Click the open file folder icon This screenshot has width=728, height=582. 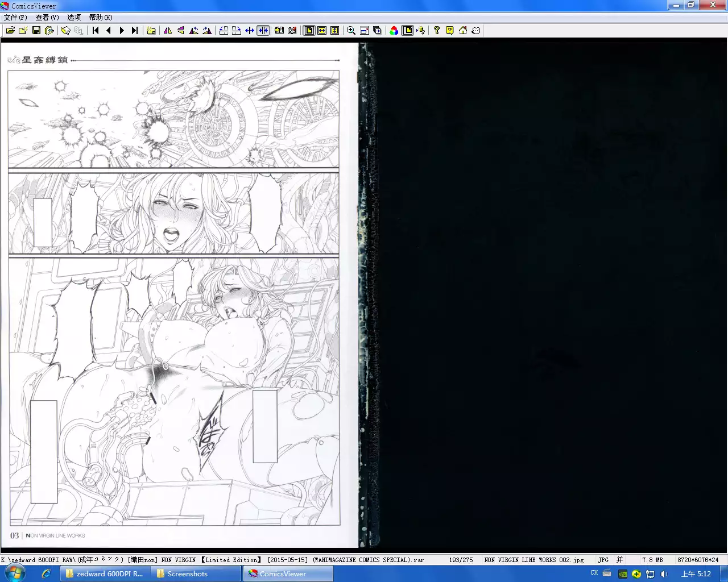pyautogui.click(x=10, y=31)
